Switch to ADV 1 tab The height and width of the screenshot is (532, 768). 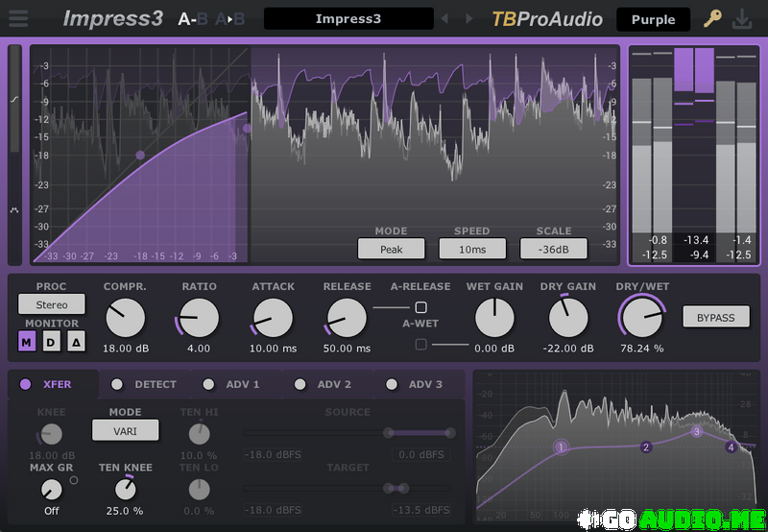[236, 384]
